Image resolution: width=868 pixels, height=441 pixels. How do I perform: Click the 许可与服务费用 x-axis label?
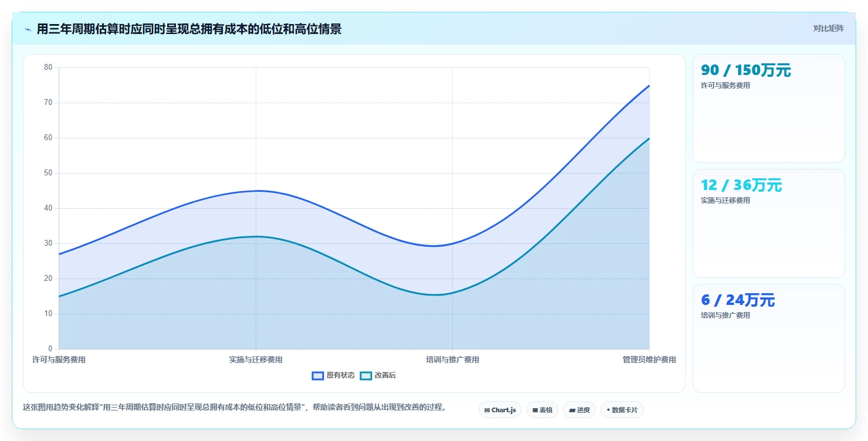tap(59, 359)
